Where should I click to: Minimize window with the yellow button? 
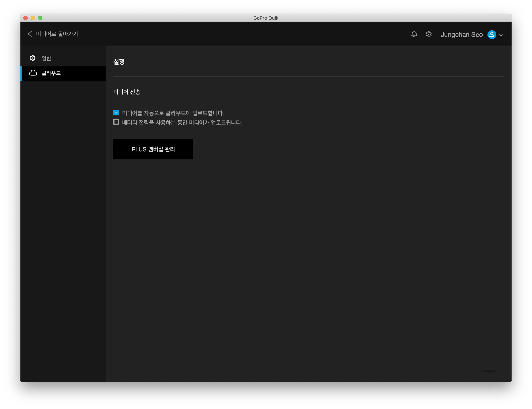(x=33, y=18)
